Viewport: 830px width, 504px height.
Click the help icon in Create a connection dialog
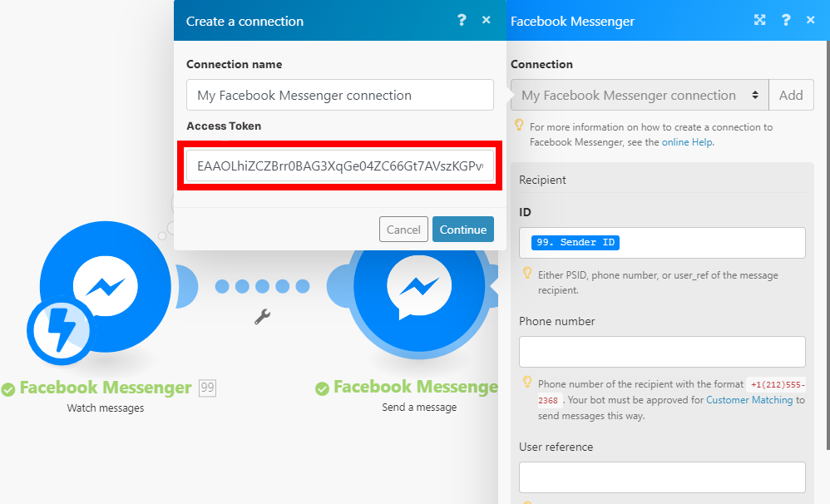pos(462,21)
